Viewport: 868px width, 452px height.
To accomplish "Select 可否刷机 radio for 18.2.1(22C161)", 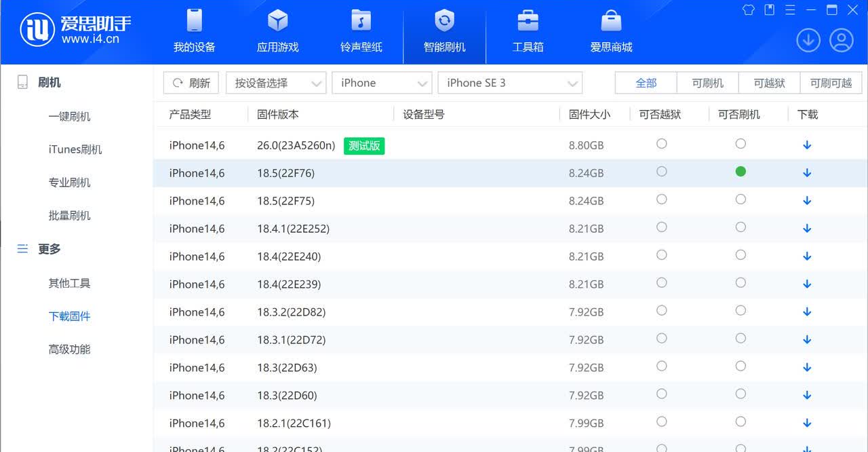I will pos(741,422).
